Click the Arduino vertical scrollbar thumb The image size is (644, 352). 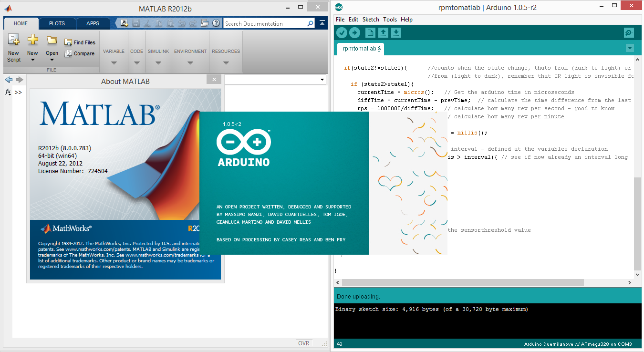(638, 223)
